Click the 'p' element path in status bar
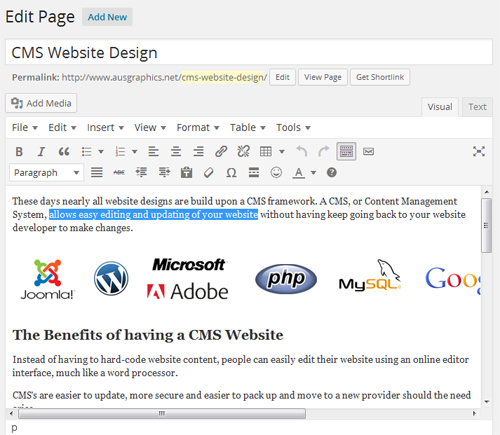The image size is (500, 435). coord(14,428)
